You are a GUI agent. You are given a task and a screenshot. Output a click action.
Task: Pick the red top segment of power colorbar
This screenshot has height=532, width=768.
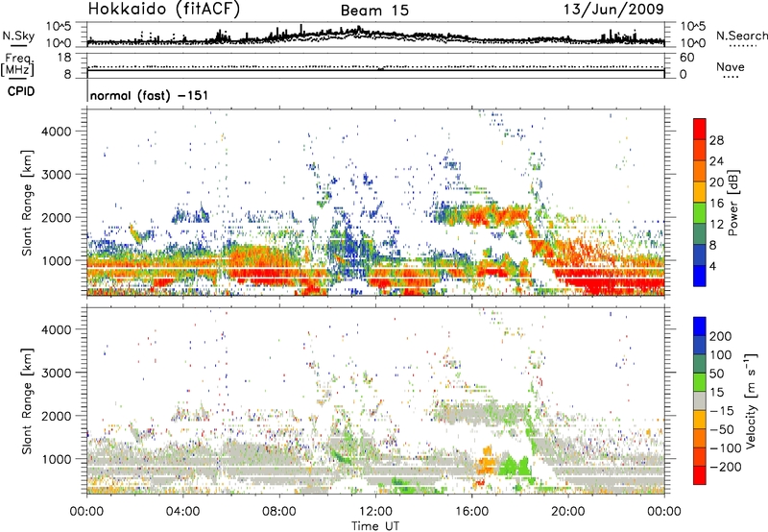(700, 130)
